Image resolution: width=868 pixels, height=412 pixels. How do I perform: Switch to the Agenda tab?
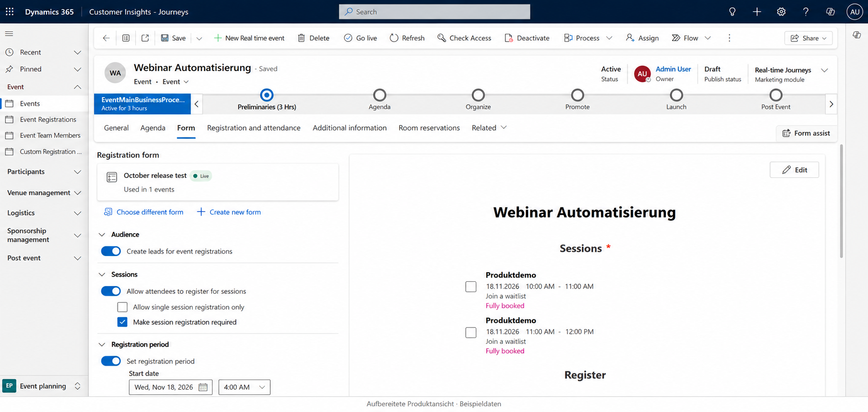coord(153,128)
